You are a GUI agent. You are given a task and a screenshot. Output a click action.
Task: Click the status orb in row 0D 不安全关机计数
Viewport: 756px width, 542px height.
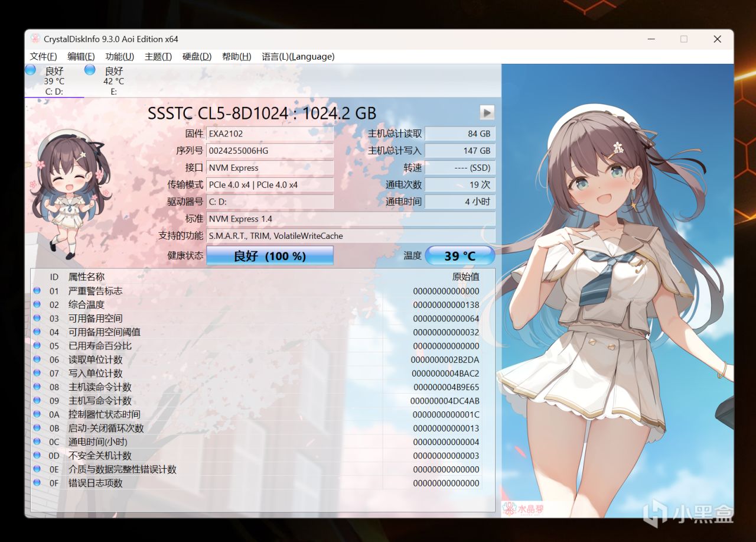pyautogui.click(x=37, y=456)
